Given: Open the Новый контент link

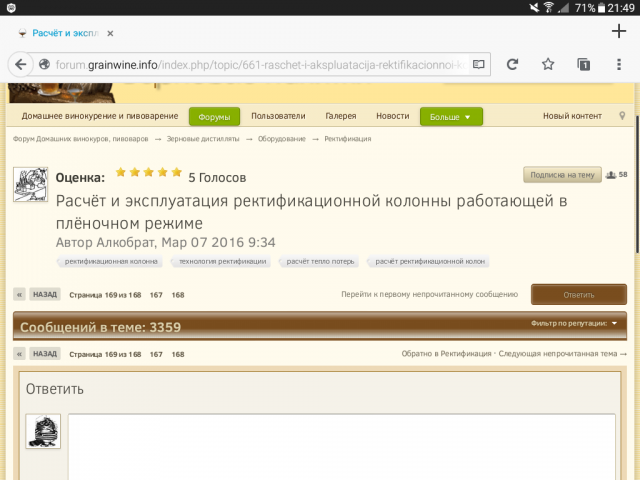Looking at the screenshot, I should [572, 117].
